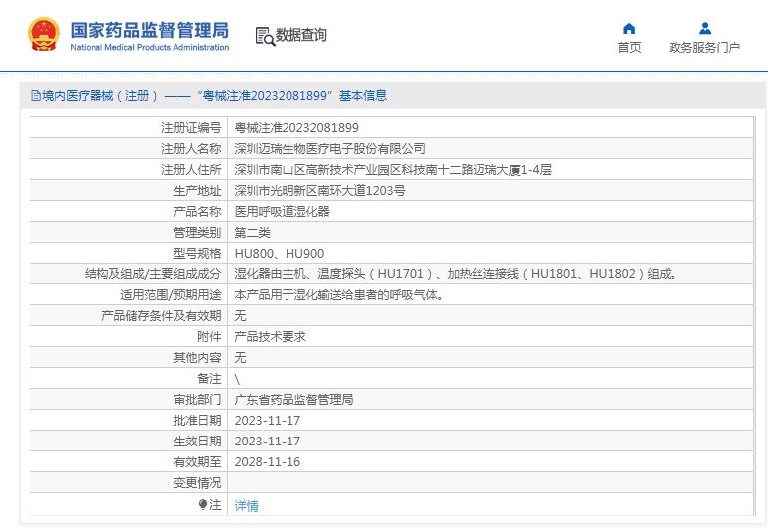Click the 附件 row label
The height and width of the screenshot is (532, 768).
pos(209,337)
